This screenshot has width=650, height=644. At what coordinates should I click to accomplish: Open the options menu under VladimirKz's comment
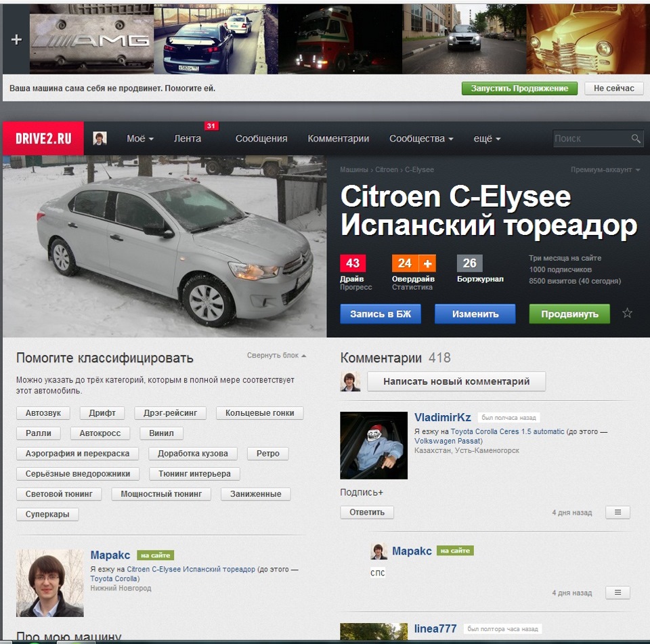pos(617,513)
